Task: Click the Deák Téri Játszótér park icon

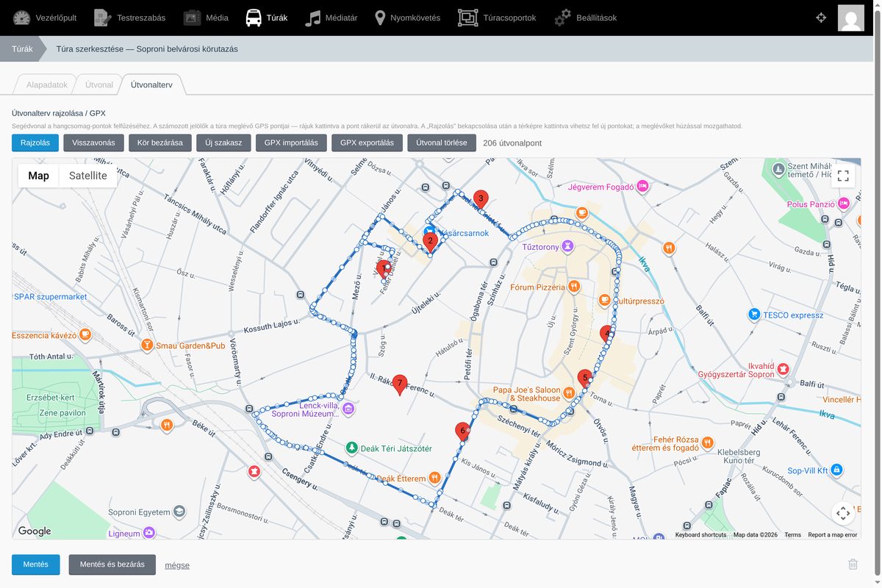Action: (x=352, y=448)
